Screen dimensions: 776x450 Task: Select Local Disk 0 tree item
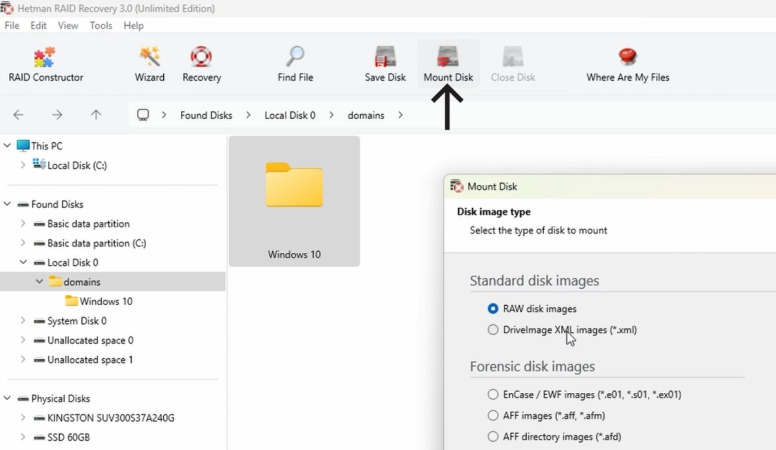coord(66,262)
